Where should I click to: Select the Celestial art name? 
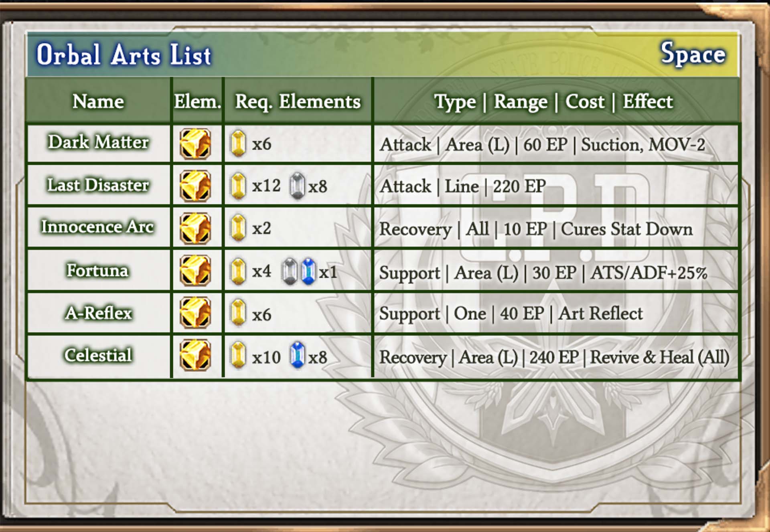(x=98, y=355)
